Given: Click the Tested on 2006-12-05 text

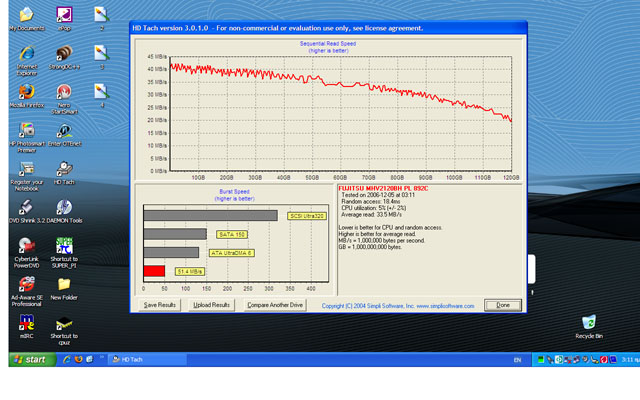Looking at the screenshot, I should pyautogui.click(x=378, y=195).
